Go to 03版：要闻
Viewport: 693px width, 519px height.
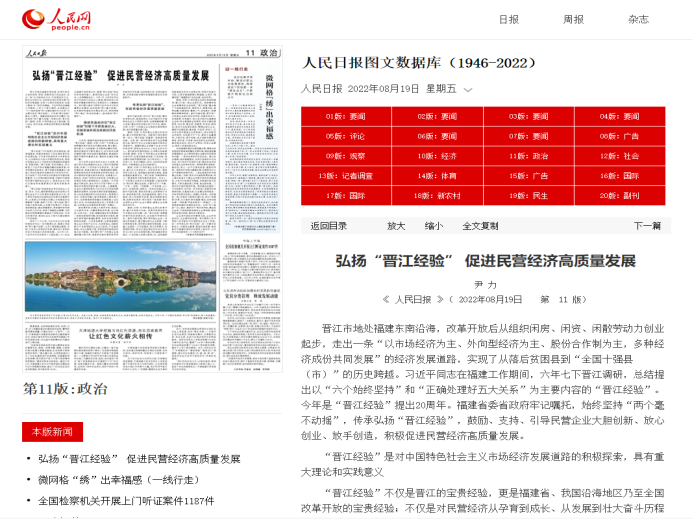(529, 117)
